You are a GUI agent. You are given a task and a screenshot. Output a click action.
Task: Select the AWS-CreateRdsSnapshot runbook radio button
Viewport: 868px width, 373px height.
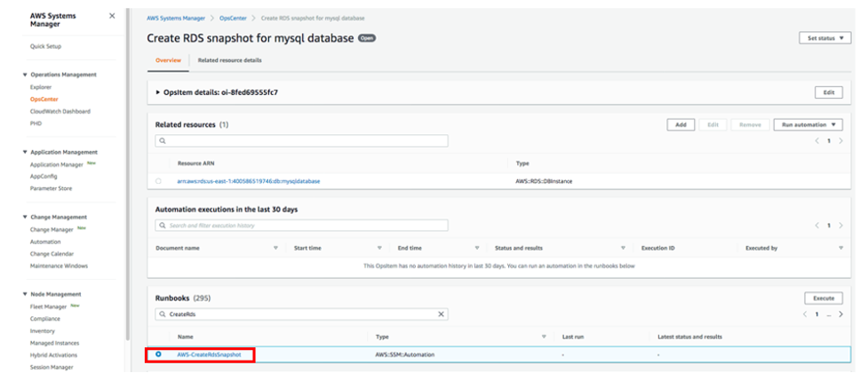tap(159, 354)
